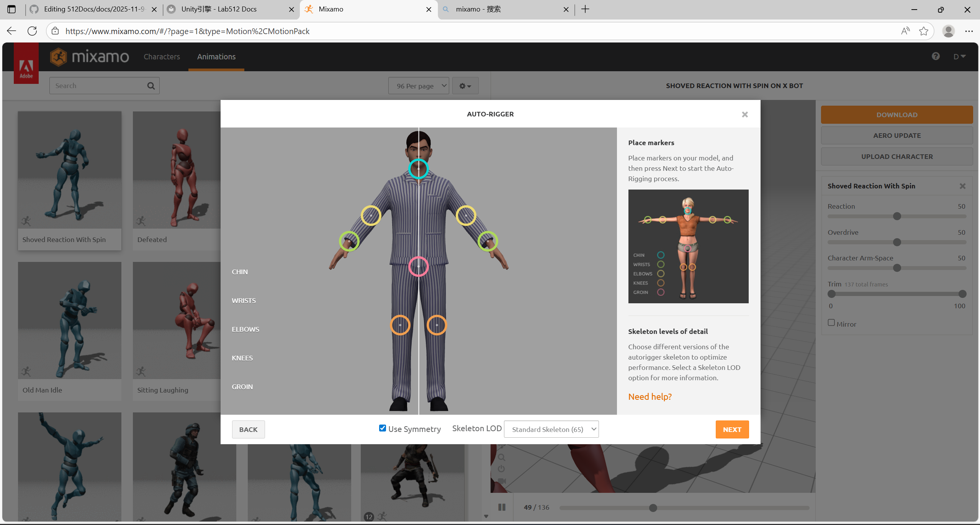Select the left yellow elbow marker

click(x=371, y=215)
